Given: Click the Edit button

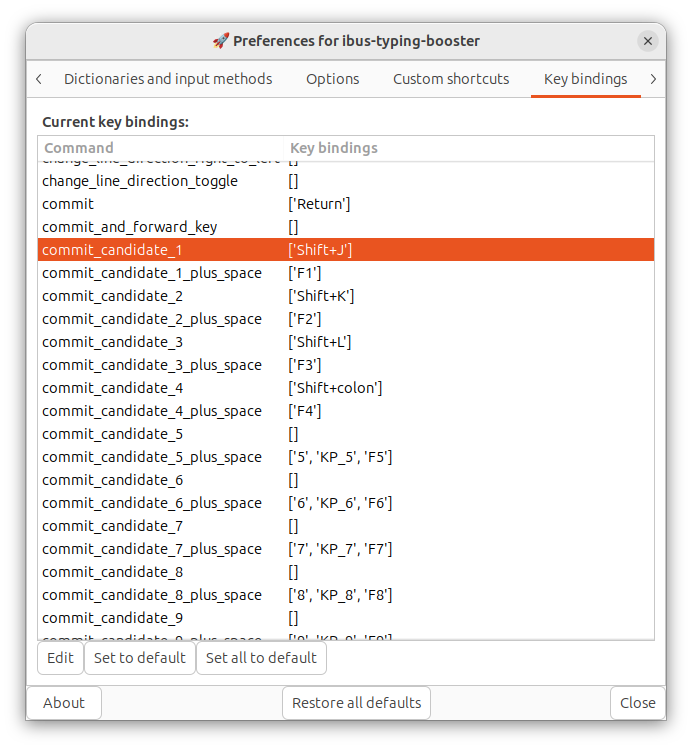Looking at the screenshot, I should 60,658.
